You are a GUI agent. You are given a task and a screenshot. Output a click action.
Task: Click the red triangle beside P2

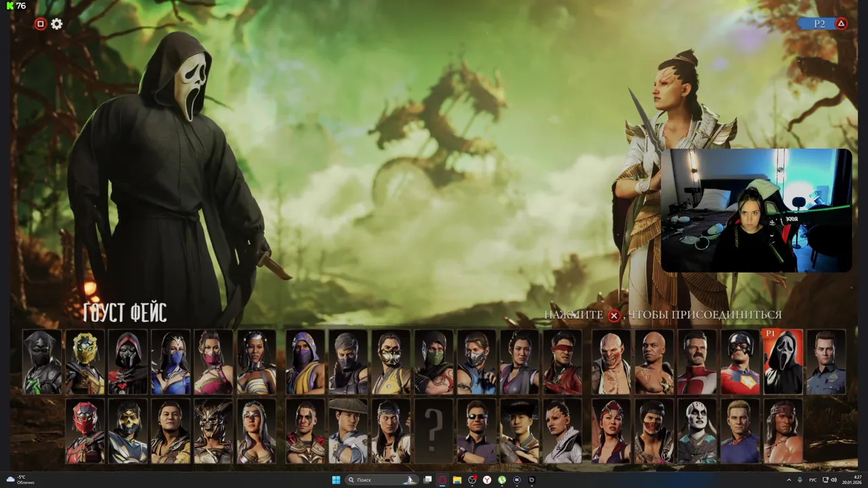pyautogui.click(x=841, y=24)
